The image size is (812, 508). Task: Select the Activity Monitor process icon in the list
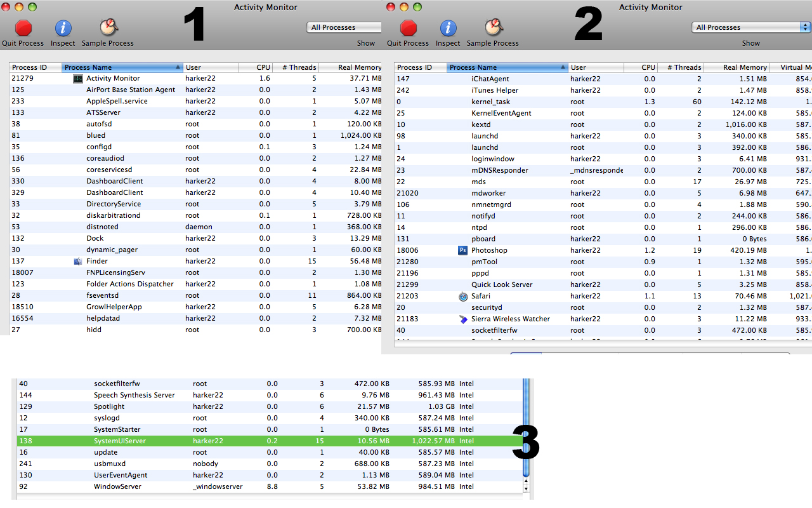pos(78,79)
